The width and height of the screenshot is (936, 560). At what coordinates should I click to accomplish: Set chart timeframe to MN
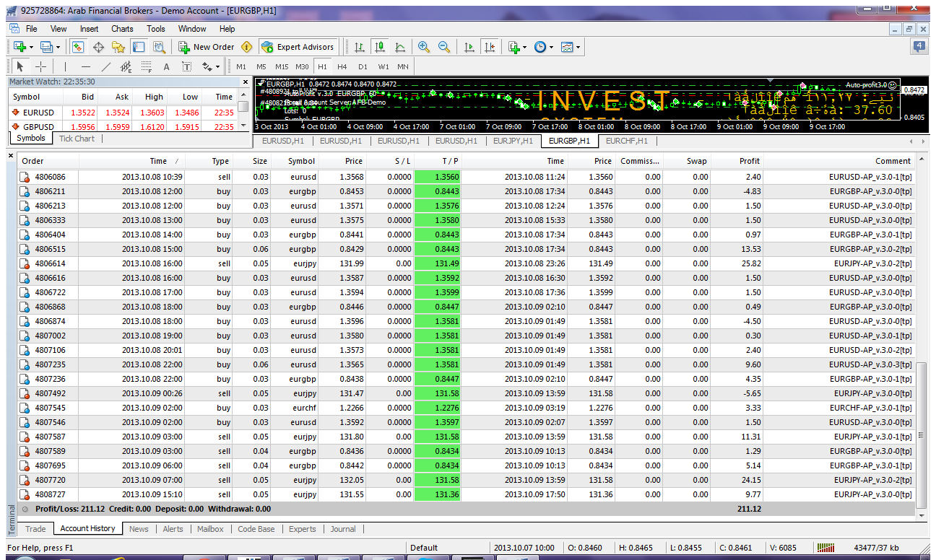click(x=403, y=66)
